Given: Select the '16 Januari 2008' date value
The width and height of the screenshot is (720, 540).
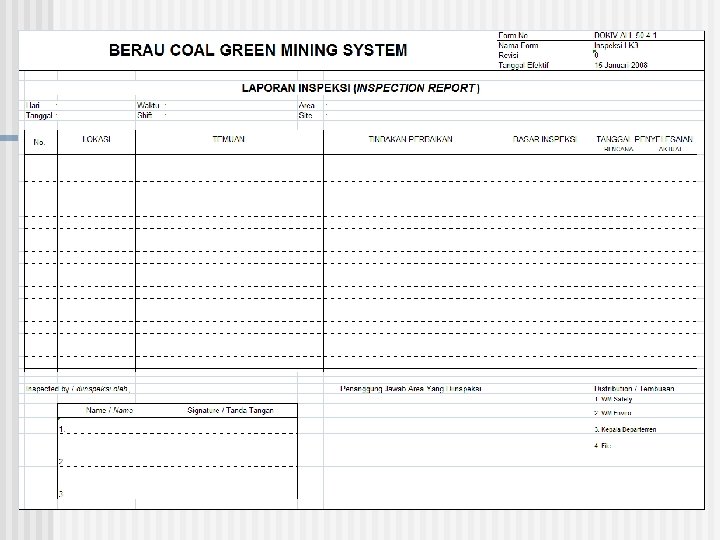Looking at the screenshot, I should coord(621,65).
